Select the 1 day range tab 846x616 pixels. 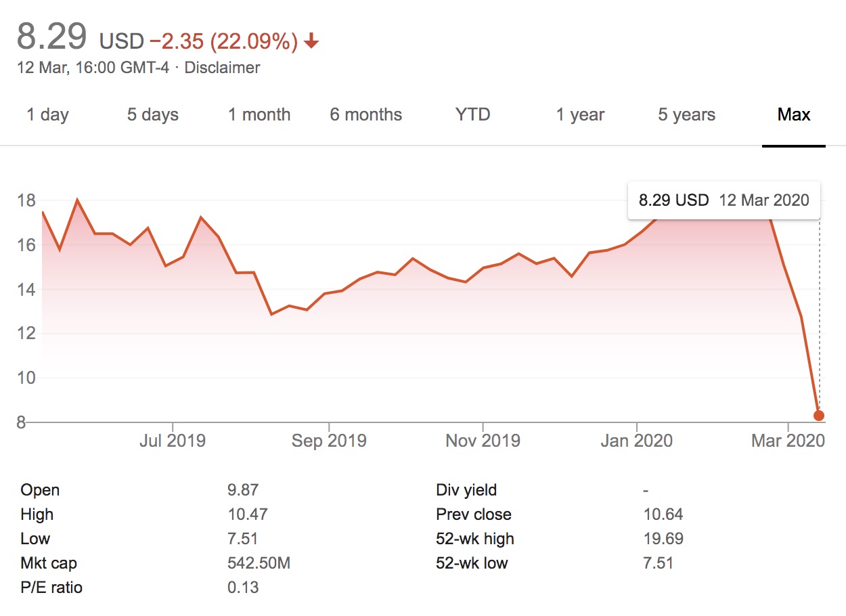(x=47, y=115)
